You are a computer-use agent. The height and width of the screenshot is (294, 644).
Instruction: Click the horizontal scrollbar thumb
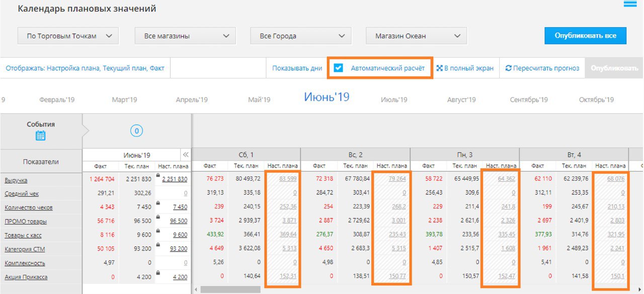(230, 289)
